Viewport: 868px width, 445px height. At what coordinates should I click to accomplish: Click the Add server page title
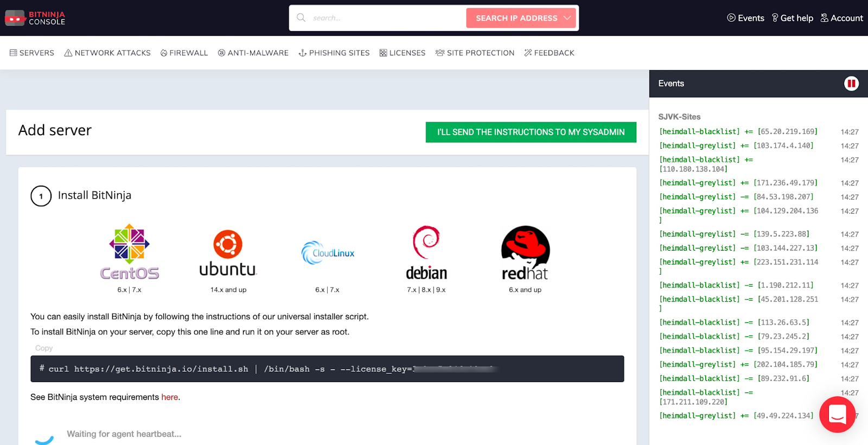click(55, 130)
